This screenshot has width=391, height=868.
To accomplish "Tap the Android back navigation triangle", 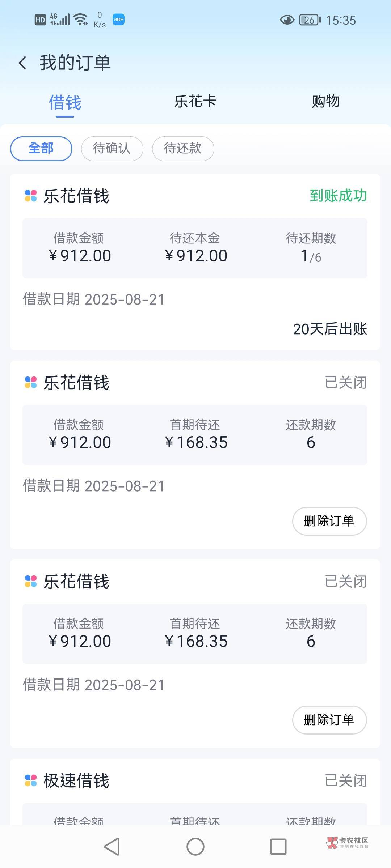I will (112, 846).
